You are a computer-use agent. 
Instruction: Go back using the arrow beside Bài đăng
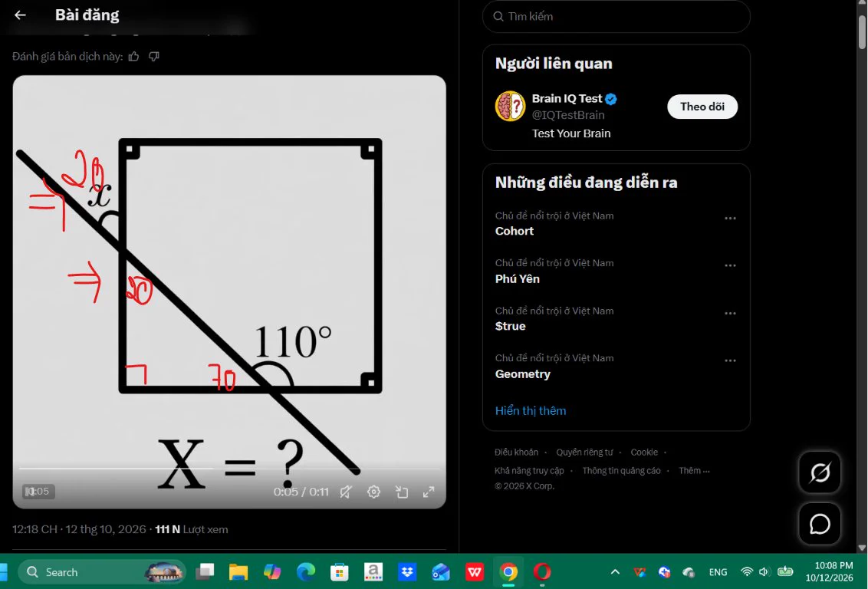[x=20, y=15]
